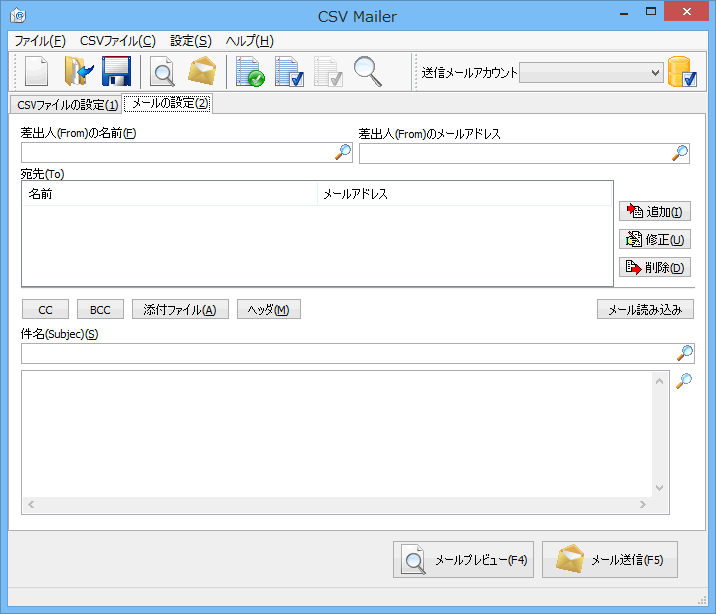Click the BCC button
The height and width of the screenshot is (614, 716).
point(100,310)
